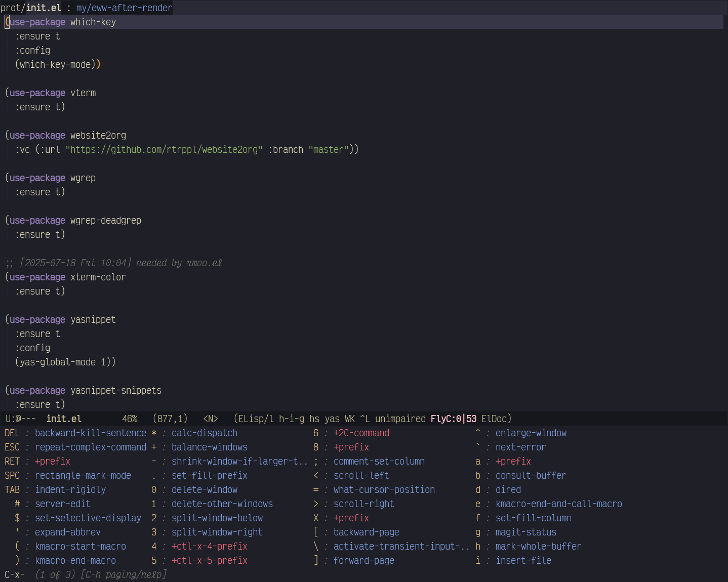Select backward-kill-sentence in which-key popup

(x=91, y=433)
